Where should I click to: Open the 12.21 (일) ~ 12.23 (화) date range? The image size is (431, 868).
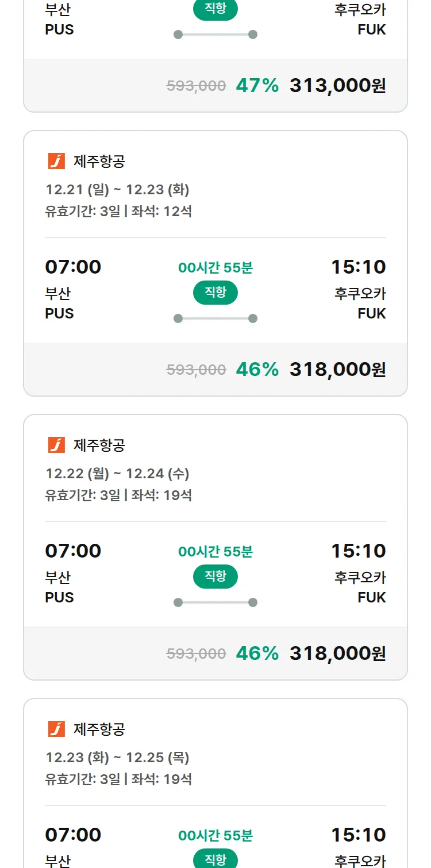tap(117, 190)
